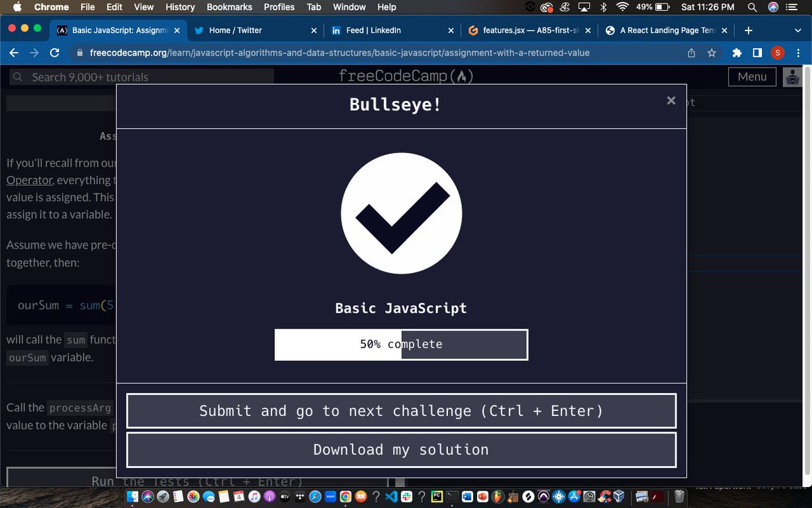Viewport: 812px width, 508px height.
Task: Open the History menu
Action: click(180, 7)
